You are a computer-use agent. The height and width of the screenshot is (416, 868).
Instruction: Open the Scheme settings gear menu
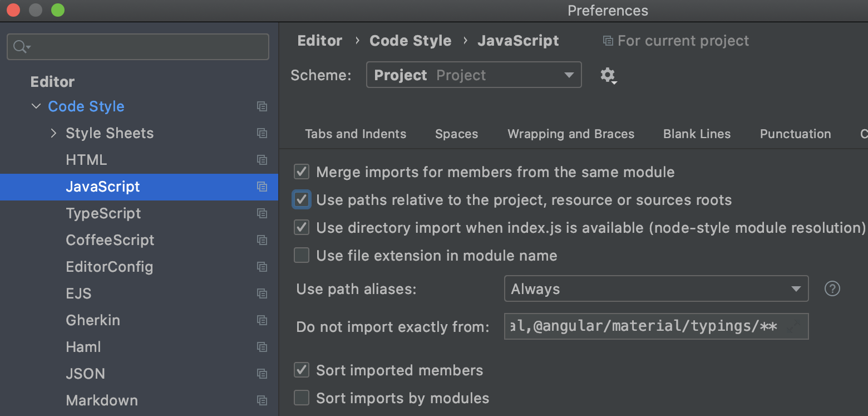click(608, 75)
